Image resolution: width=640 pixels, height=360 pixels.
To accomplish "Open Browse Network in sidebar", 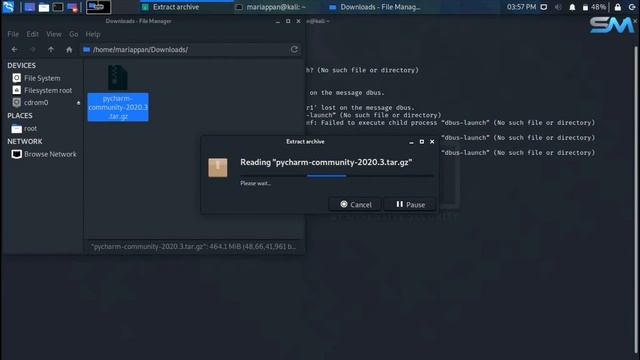I will 50,154.
